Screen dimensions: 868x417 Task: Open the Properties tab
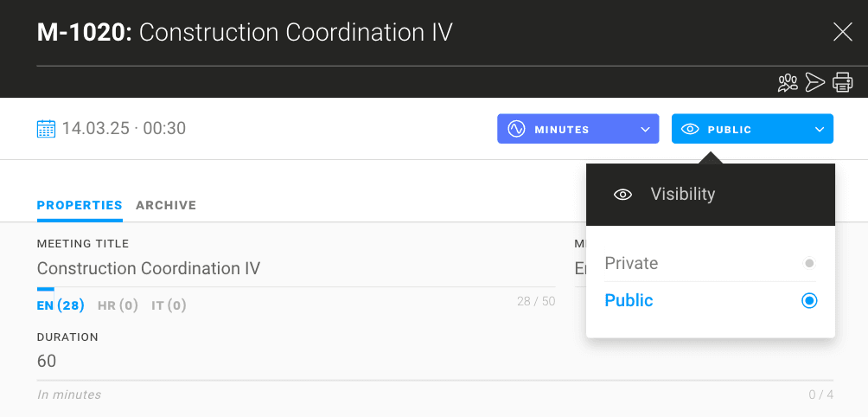pyautogui.click(x=80, y=205)
